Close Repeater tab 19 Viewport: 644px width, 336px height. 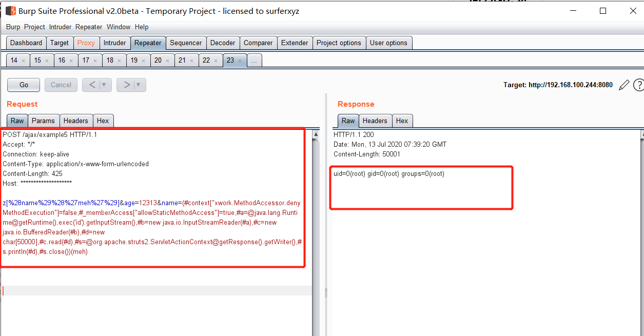point(144,61)
